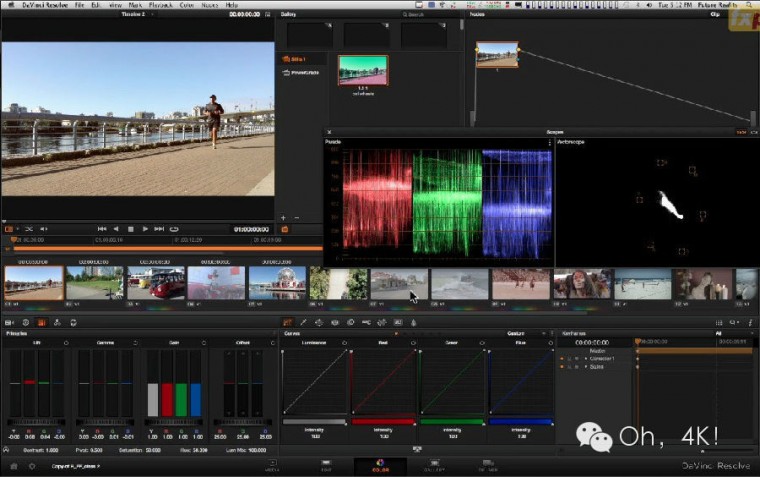
Task: Click the Luminance curve reset dot
Action: click(x=345, y=342)
